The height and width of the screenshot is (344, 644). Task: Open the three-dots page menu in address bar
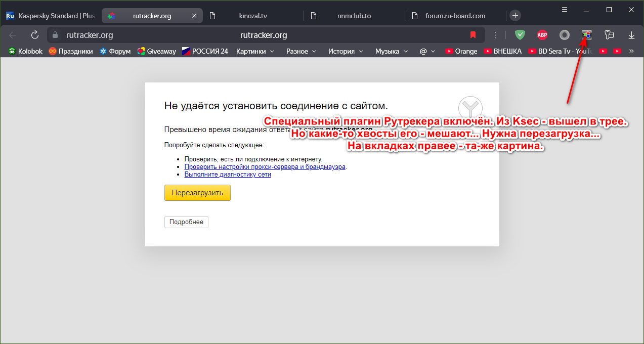496,35
